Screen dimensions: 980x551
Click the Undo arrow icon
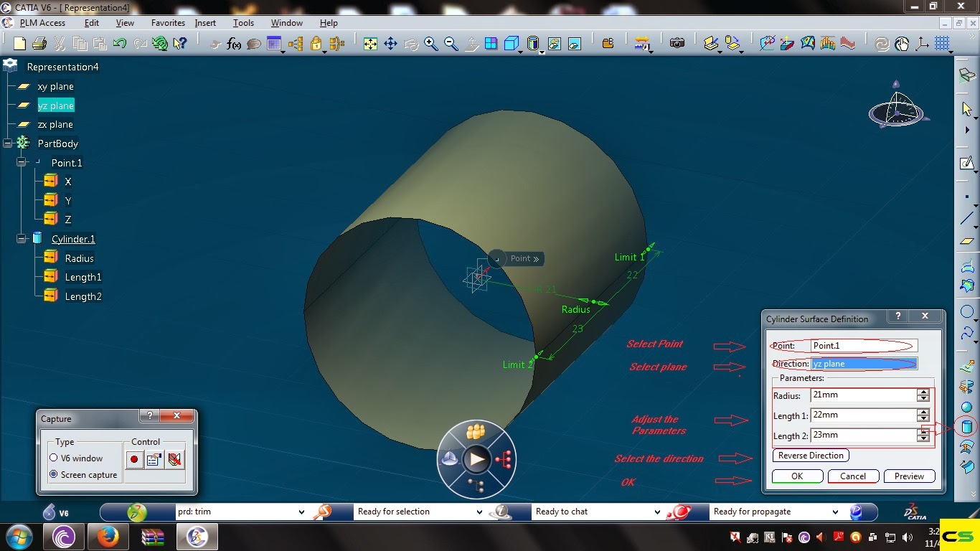pyautogui.click(x=120, y=44)
